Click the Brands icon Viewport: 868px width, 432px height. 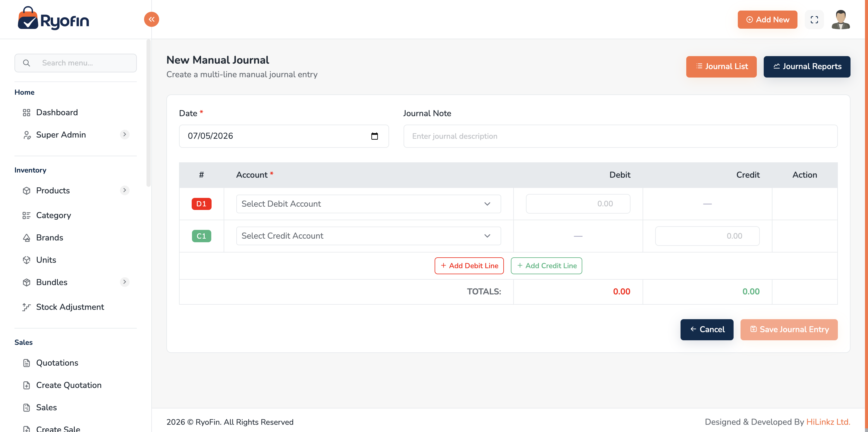tap(26, 238)
